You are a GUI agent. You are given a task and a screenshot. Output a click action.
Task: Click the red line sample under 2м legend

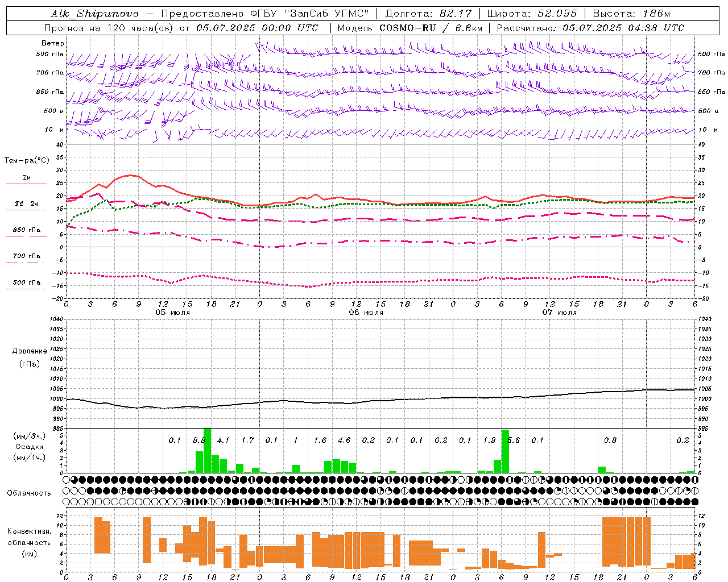[x=26, y=184]
